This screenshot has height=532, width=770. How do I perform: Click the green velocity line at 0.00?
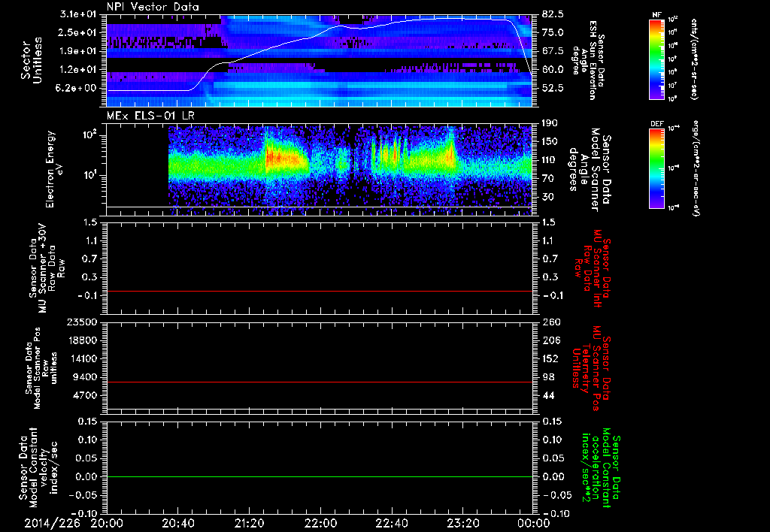click(320, 476)
